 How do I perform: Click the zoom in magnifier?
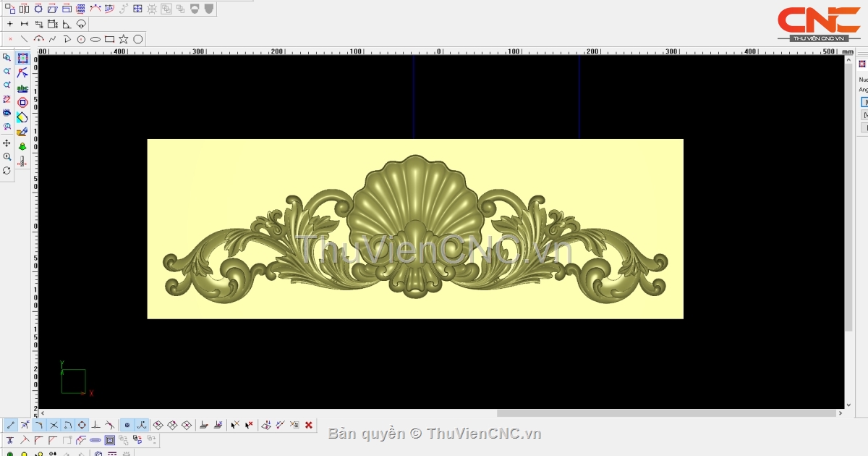(7, 85)
